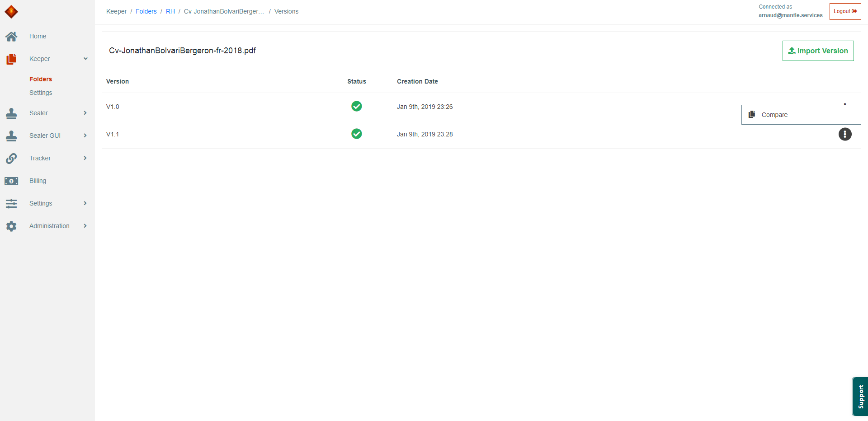Viewport: 868px width, 421px height.
Task: Select Billing in the sidebar
Action: point(38,181)
